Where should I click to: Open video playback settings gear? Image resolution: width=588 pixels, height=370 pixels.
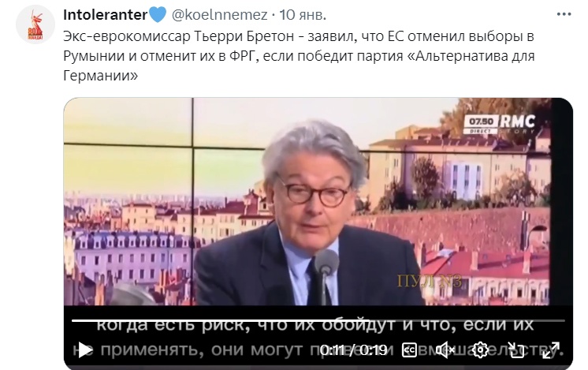pyautogui.click(x=480, y=350)
